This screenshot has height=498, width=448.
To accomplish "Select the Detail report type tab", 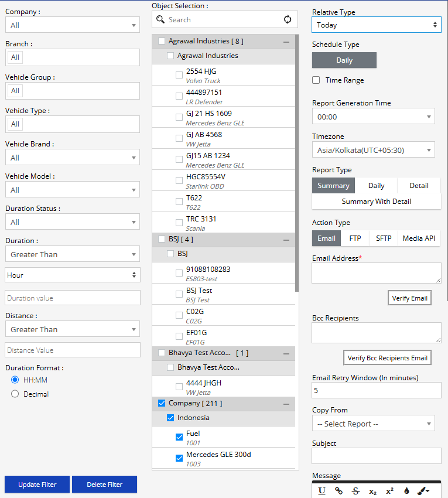I will (x=419, y=186).
